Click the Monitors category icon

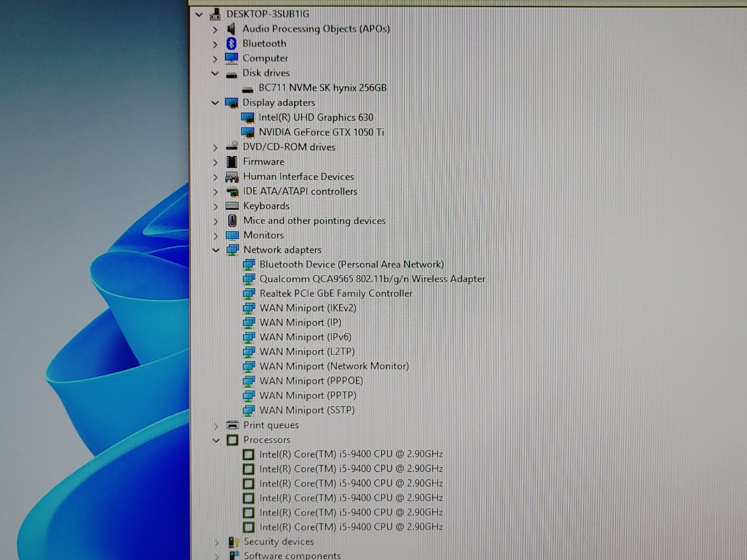pyautogui.click(x=232, y=235)
